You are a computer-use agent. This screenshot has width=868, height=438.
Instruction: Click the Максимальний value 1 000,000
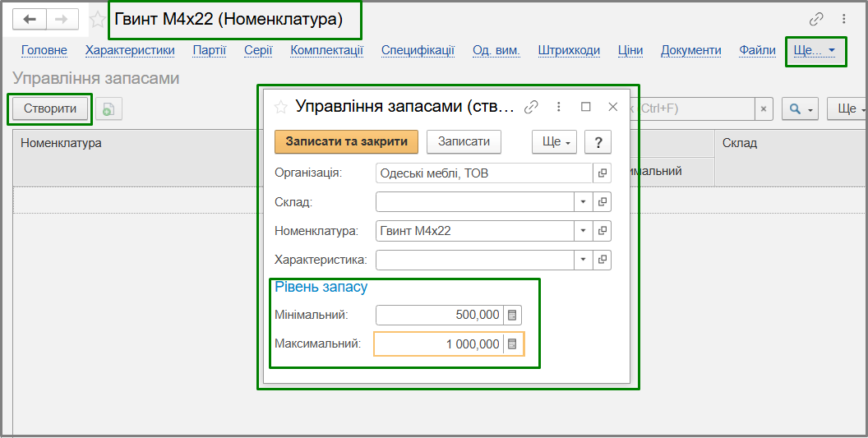[439, 343]
